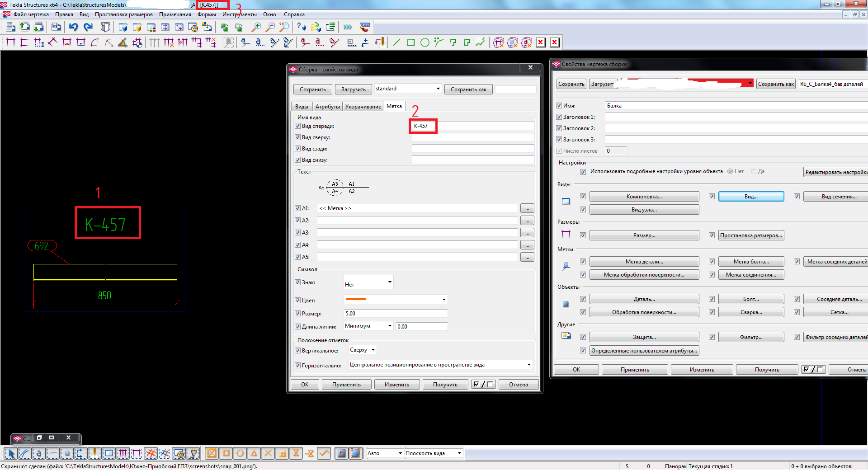Select the 'Да' radio button
The height and width of the screenshot is (470, 868).
pyautogui.click(x=754, y=171)
